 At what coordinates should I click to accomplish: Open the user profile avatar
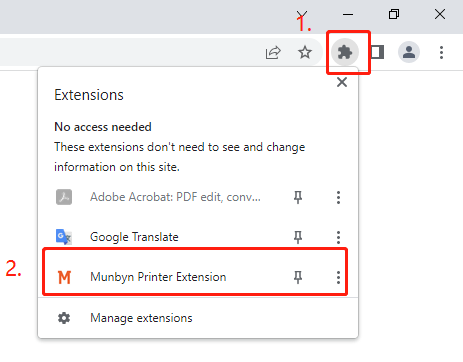409,52
